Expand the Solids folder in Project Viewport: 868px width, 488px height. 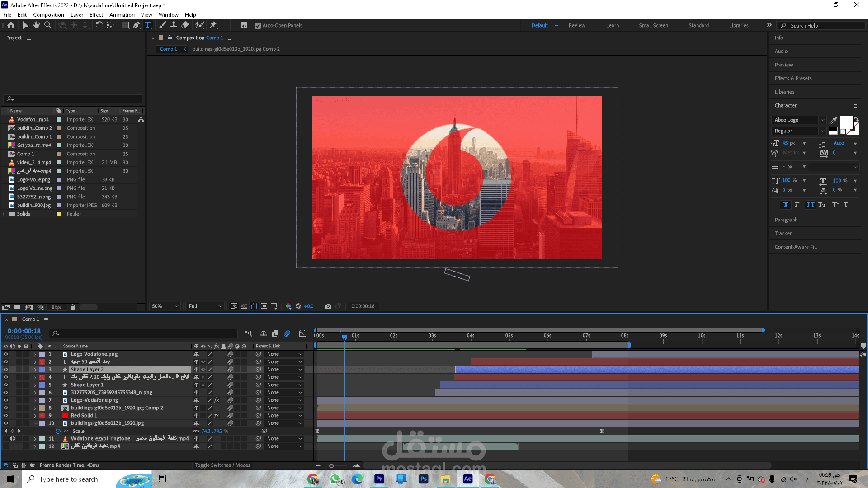(x=4, y=214)
